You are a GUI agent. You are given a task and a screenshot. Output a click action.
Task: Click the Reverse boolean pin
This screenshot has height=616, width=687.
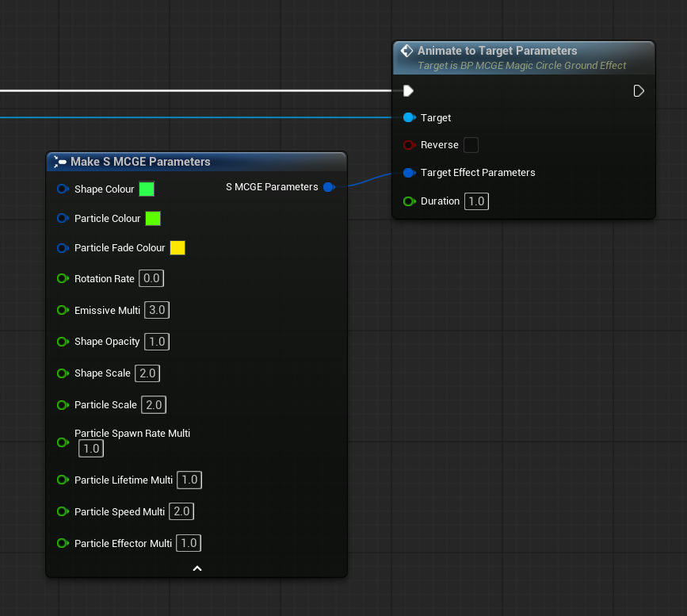(409, 145)
